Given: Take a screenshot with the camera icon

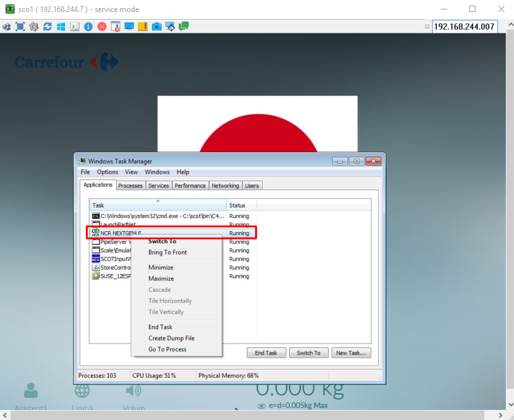Looking at the screenshot, I should 157,27.
